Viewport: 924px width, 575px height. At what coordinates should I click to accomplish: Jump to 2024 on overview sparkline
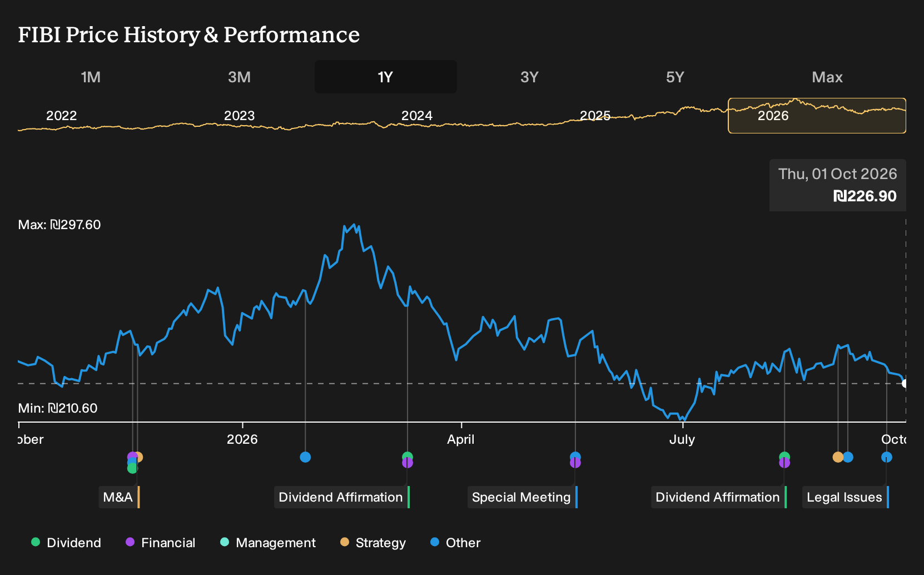(x=417, y=116)
